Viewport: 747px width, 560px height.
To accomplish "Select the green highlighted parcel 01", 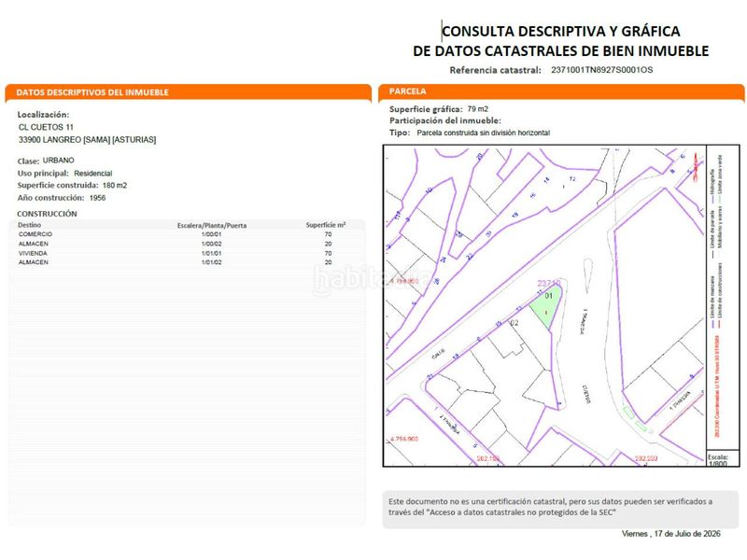I will coord(547,307).
